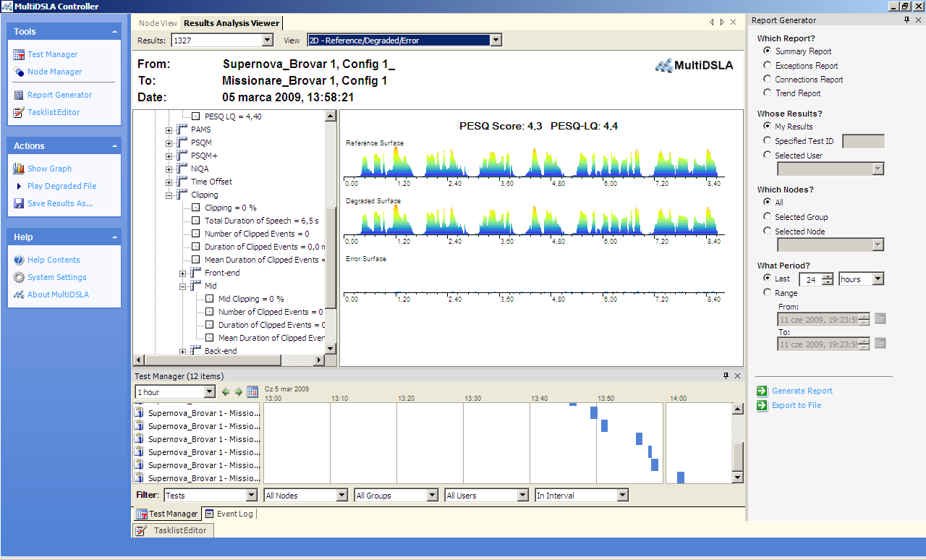This screenshot has width=926, height=560.
Task: Click the right tab-navigation arrow in the viewer header
Action: coord(723,23)
